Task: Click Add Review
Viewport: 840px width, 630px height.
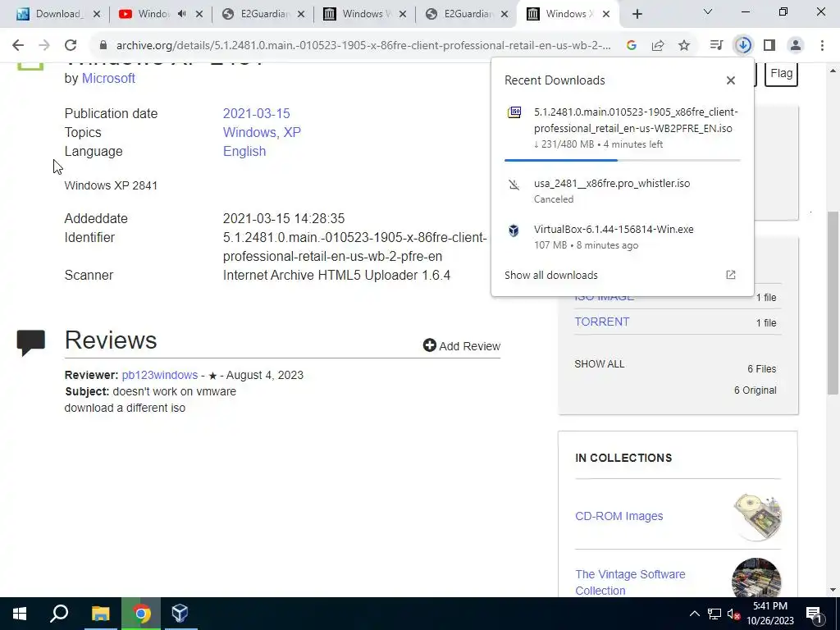Action: tap(462, 346)
